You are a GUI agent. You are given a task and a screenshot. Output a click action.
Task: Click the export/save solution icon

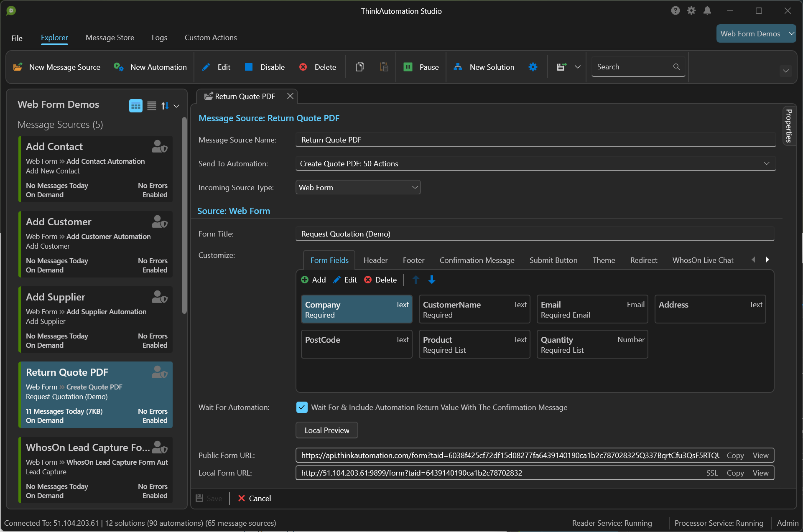point(561,67)
